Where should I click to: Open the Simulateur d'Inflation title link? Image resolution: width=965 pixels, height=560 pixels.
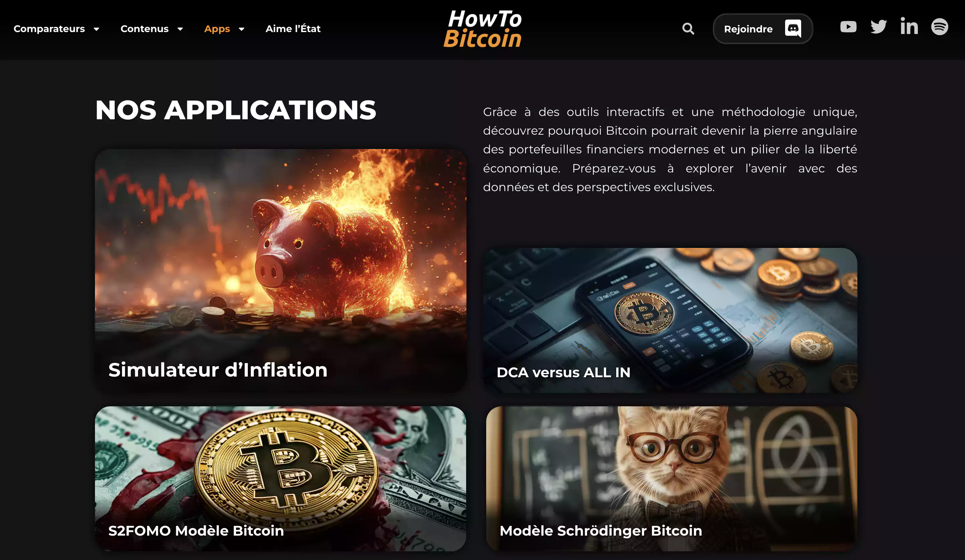[x=217, y=370]
